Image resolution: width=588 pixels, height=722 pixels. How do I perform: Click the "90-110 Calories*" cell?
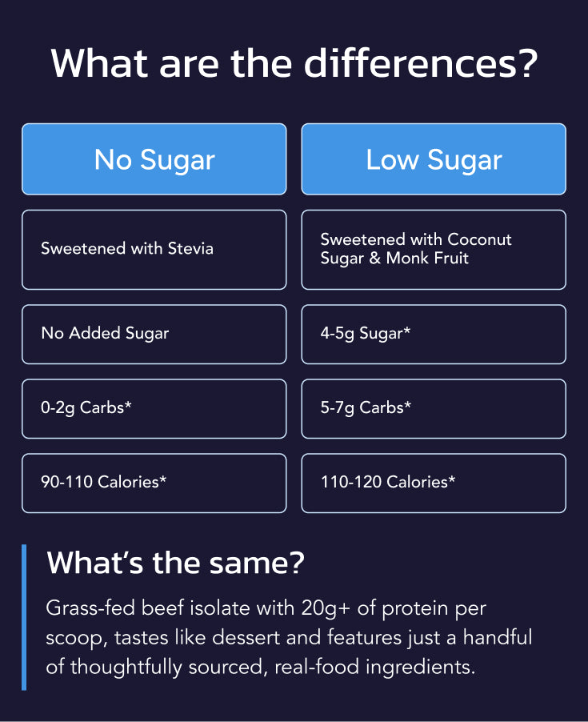(154, 483)
